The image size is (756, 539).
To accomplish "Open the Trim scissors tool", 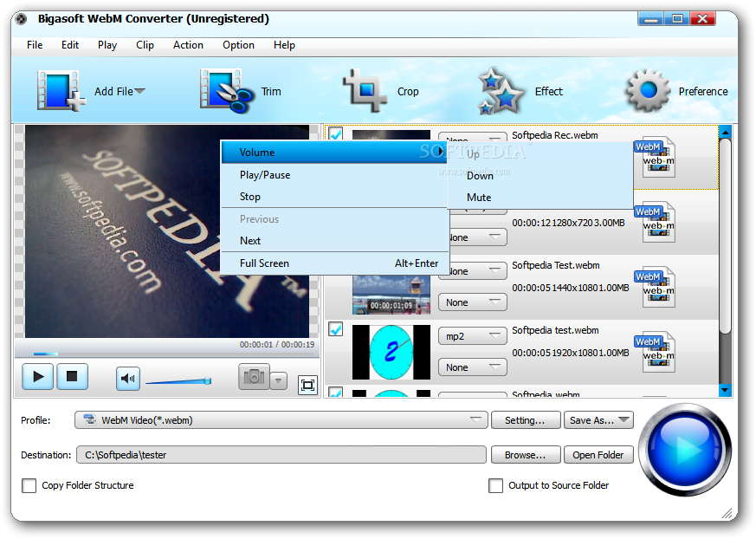I will 226,91.
